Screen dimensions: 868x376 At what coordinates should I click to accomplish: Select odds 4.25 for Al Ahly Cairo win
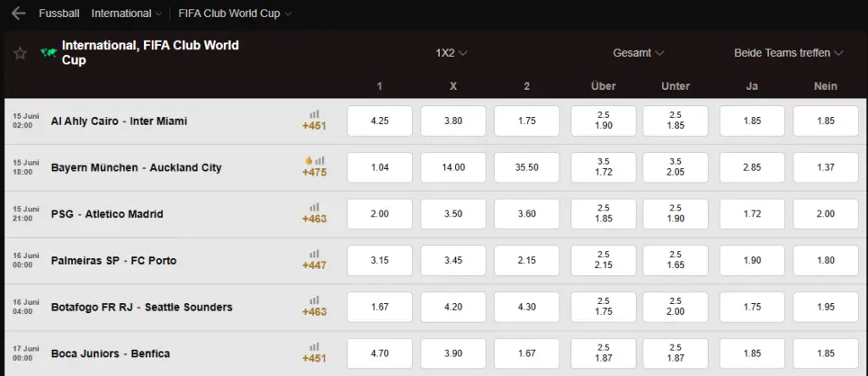(x=380, y=121)
